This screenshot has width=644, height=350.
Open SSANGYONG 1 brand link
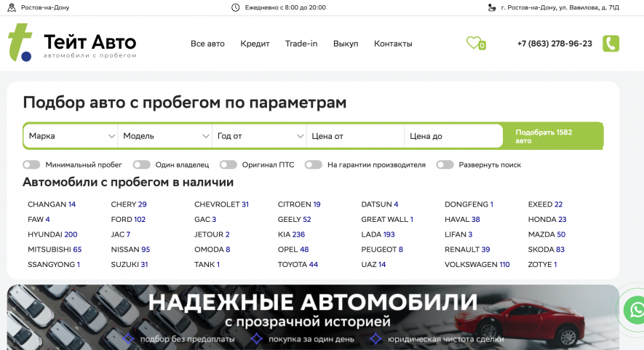coord(54,265)
